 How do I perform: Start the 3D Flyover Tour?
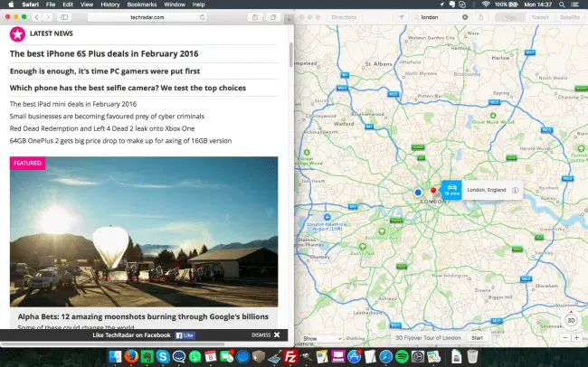pyautogui.click(x=477, y=338)
